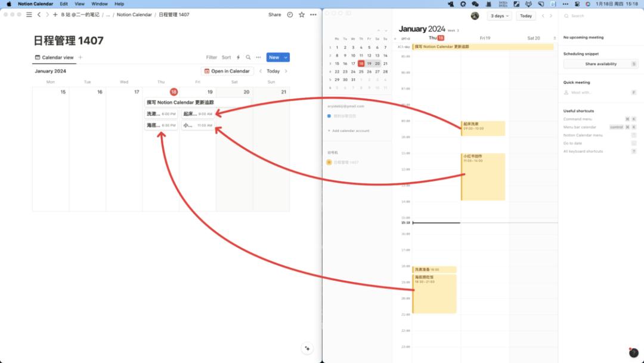The height and width of the screenshot is (363, 644).
Task: Go to previous month in Notion database calendar
Action: (261, 71)
